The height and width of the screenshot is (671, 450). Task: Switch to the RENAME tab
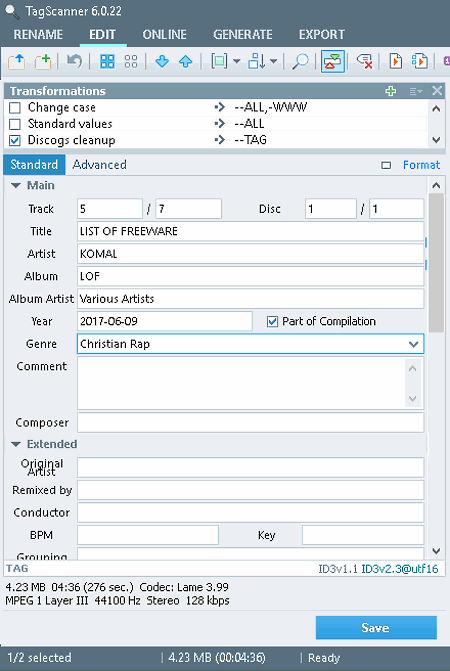[x=38, y=35]
